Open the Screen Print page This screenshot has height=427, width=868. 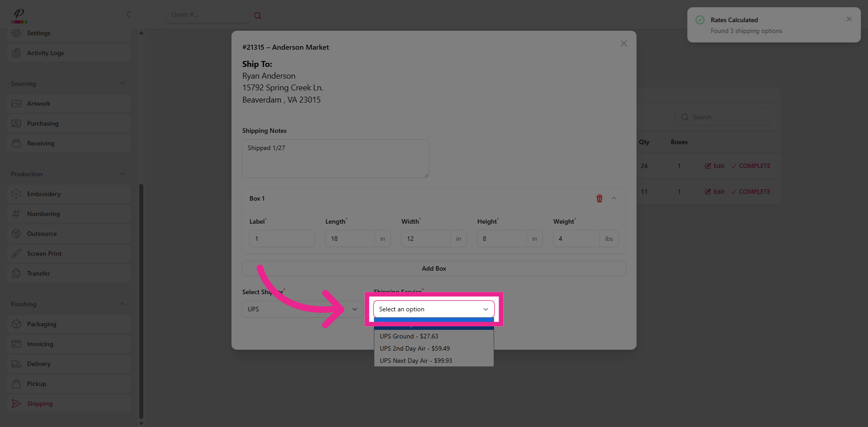tap(44, 253)
